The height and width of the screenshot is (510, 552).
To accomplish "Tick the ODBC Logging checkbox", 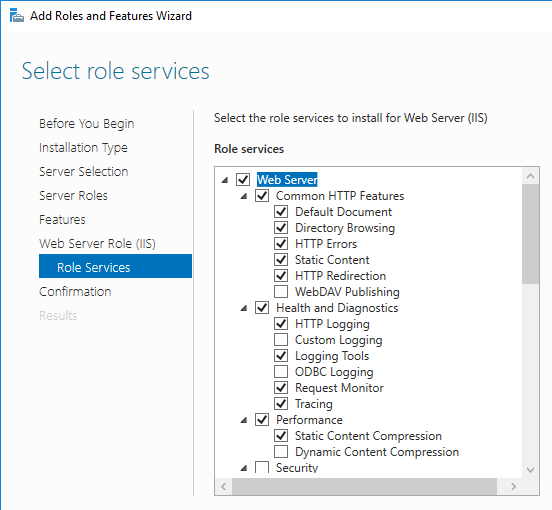I will point(281,372).
